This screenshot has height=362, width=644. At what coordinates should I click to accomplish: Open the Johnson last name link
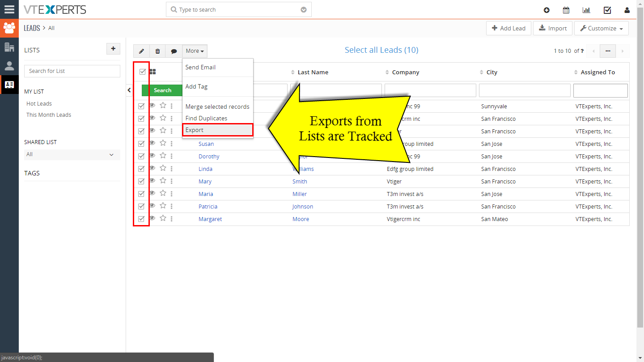pos(303,206)
